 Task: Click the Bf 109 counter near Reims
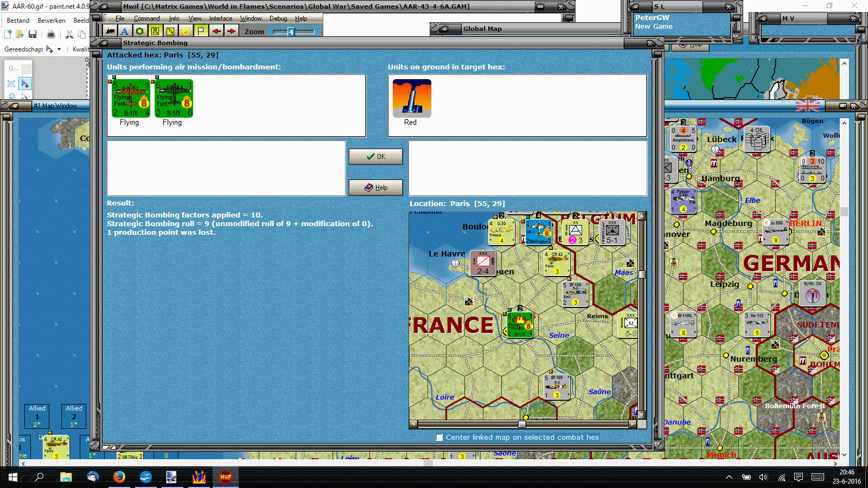(x=576, y=294)
